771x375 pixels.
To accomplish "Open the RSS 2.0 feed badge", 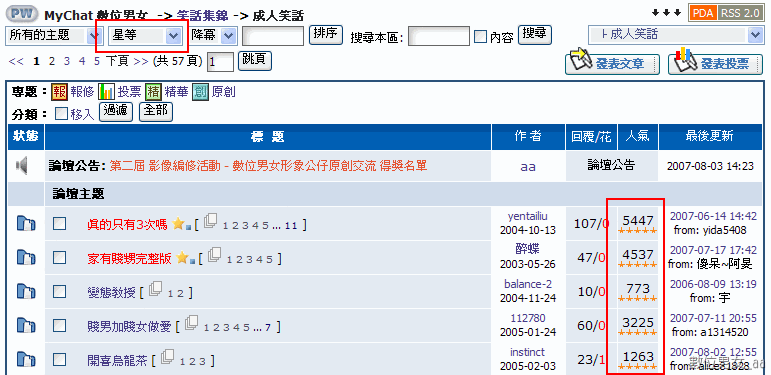I will 740,13.
